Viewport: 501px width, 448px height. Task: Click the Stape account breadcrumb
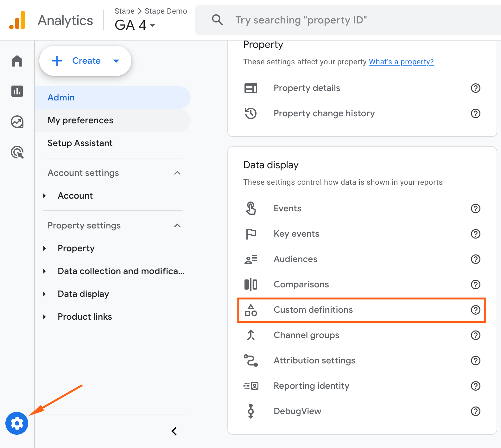tap(124, 11)
